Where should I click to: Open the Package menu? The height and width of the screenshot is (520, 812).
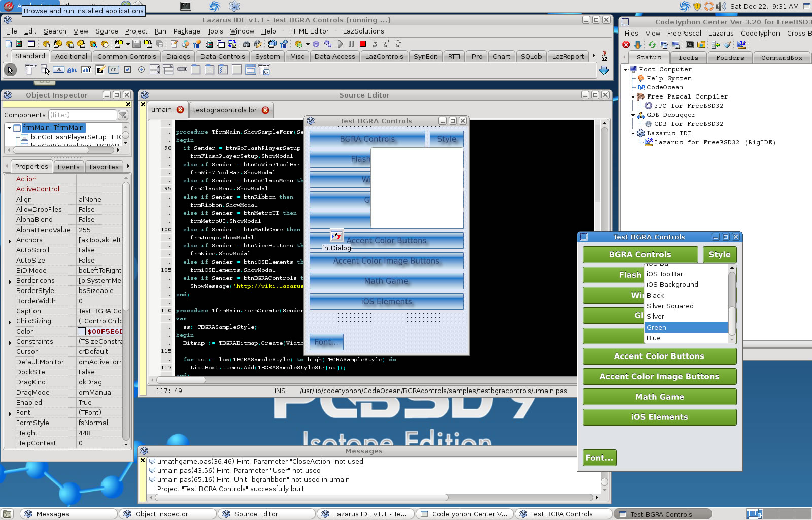click(x=187, y=31)
